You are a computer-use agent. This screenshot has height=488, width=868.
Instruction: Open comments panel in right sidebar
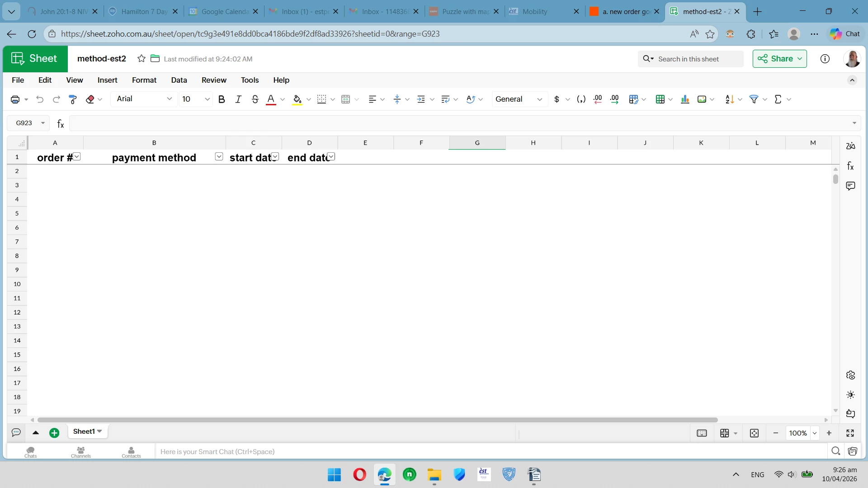(850, 186)
